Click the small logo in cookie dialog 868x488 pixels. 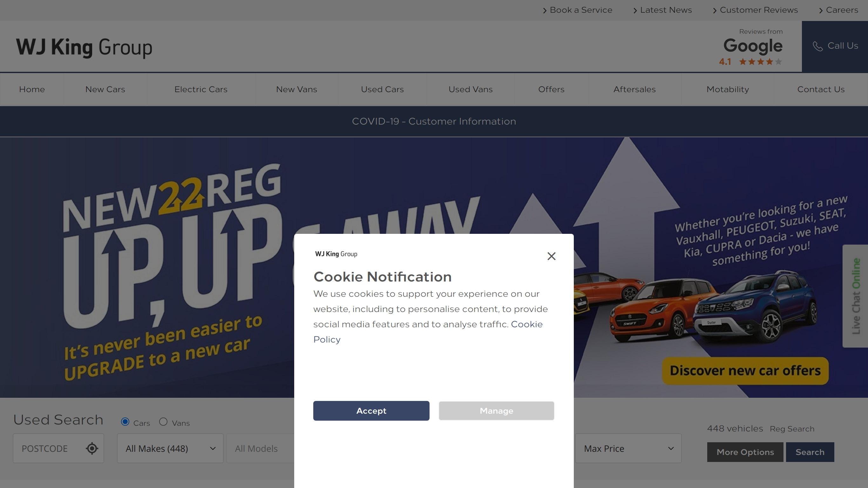336,254
